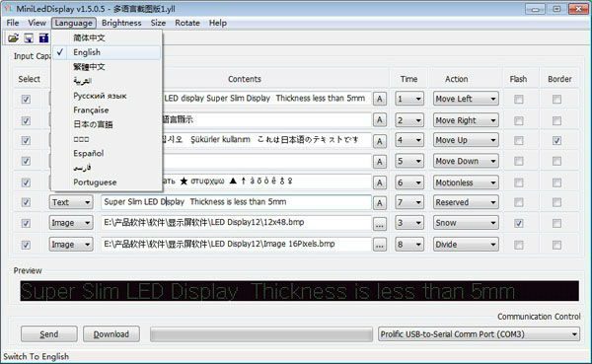The height and width of the screenshot is (364, 592).
Task: Click the Contents column header
Action: 245,79
